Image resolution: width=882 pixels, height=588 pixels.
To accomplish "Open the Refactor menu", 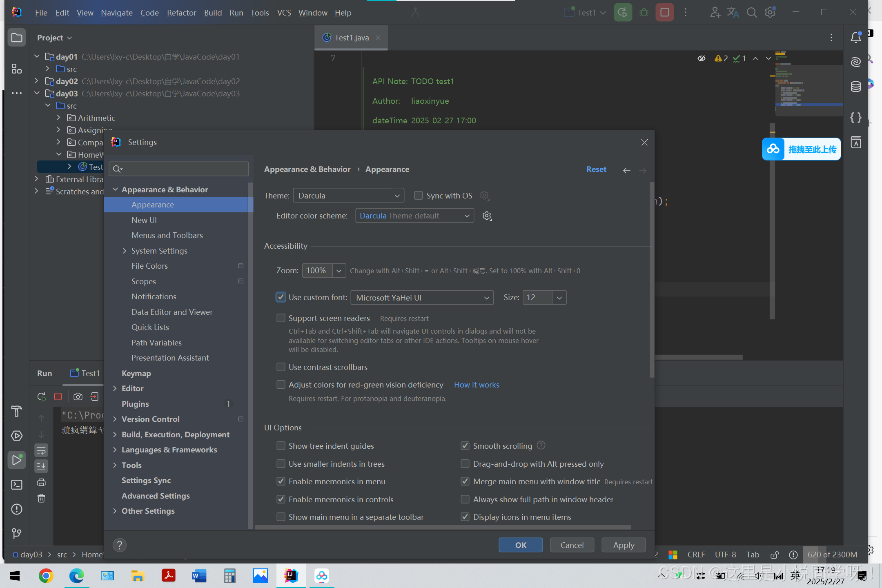I will [181, 13].
